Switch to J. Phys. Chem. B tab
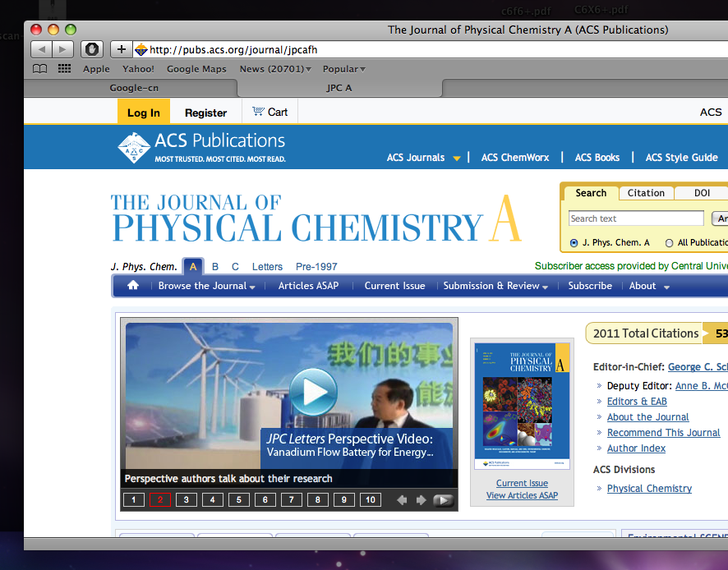This screenshot has height=570, width=728. pyautogui.click(x=215, y=267)
